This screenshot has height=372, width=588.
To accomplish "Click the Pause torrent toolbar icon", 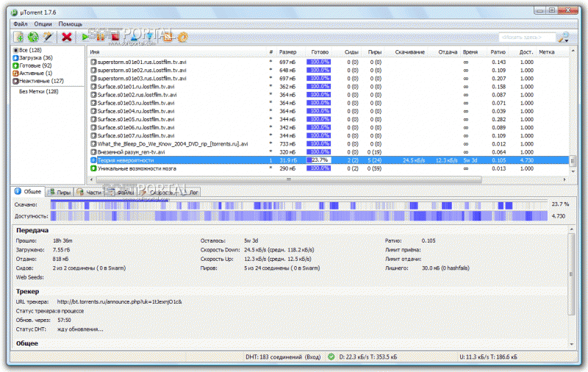I will (100, 37).
